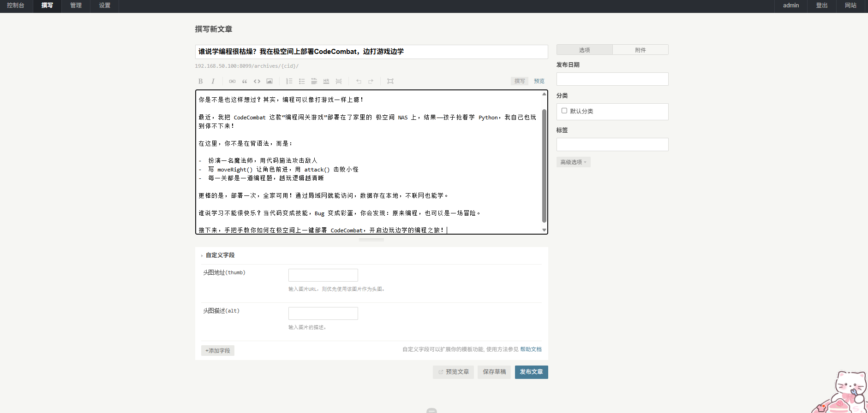Switch editor to 预览 mode

tap(539, 81)
